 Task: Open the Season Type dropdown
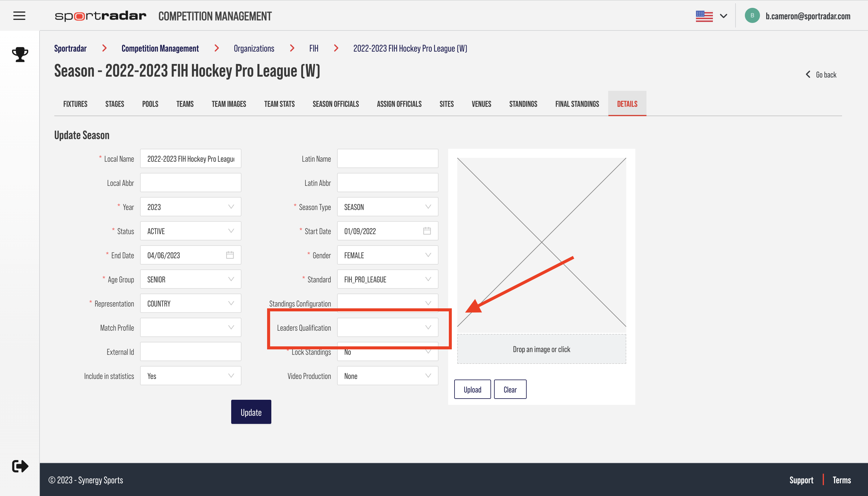click(388, 207)
